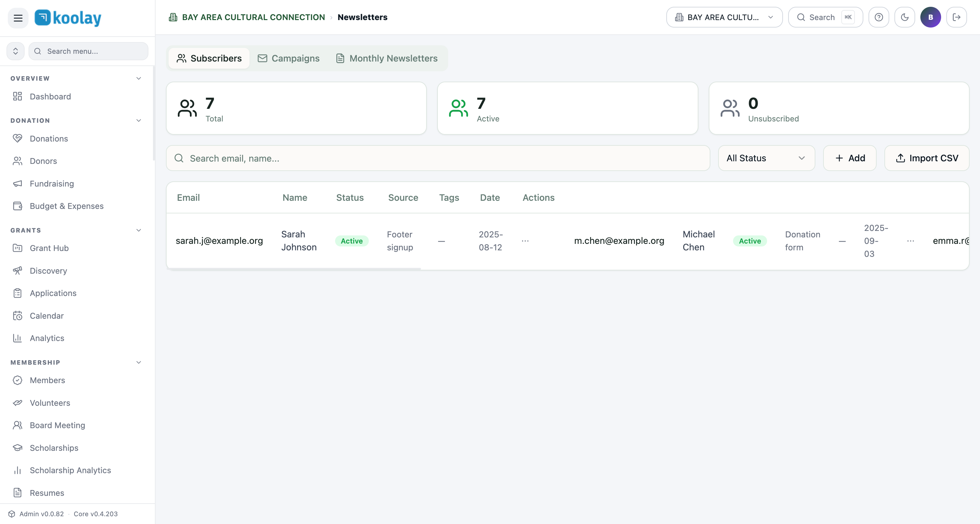Collapse the Membership section
The image size is (980, 524).
point(139,362)
